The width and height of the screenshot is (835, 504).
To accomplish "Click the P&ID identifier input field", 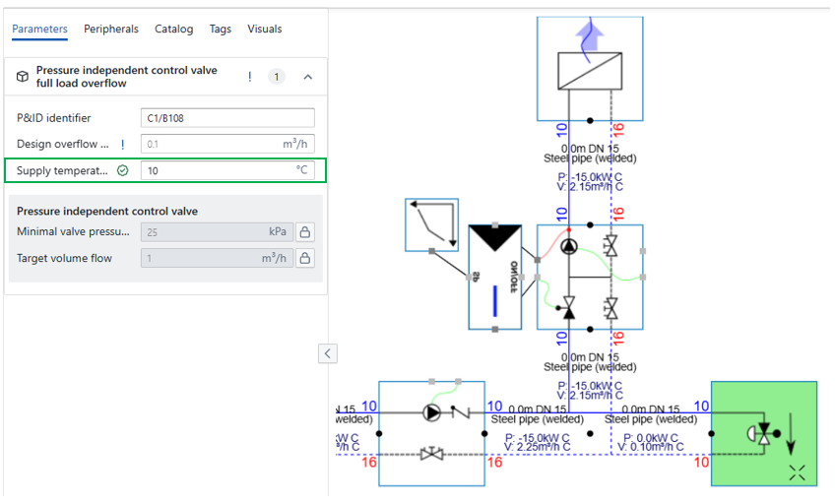I will [x=227, y=118].
